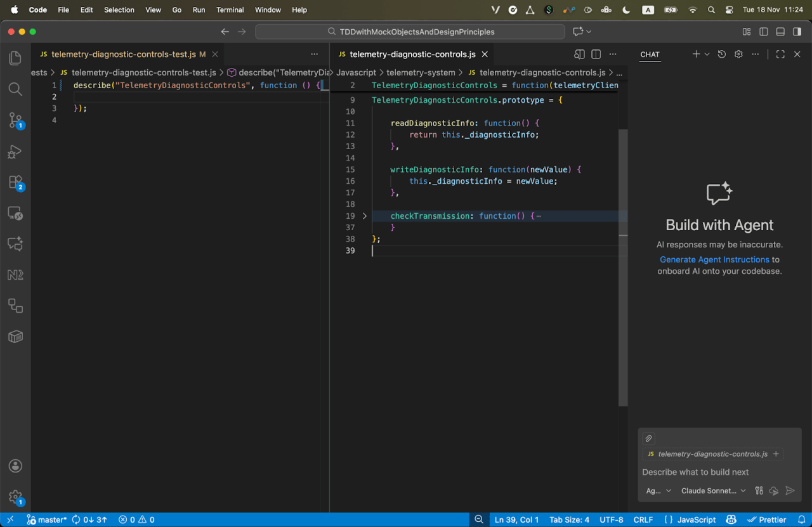Open the connected boxes activity bar icon
The width and height of the screenshot is (812, 527).
(x=15, y=306)
